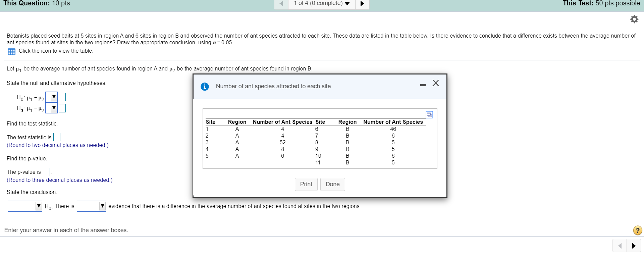Click bottom-right previous arrow button
Screen dimensions: 644x254
[x=620, y=246]
